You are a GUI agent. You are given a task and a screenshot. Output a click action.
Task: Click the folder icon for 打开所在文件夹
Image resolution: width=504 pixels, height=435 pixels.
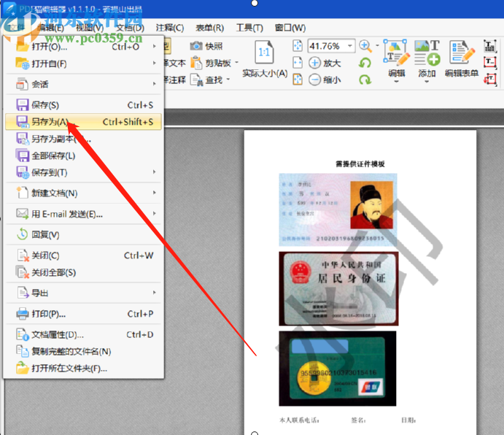pos(23,368)
